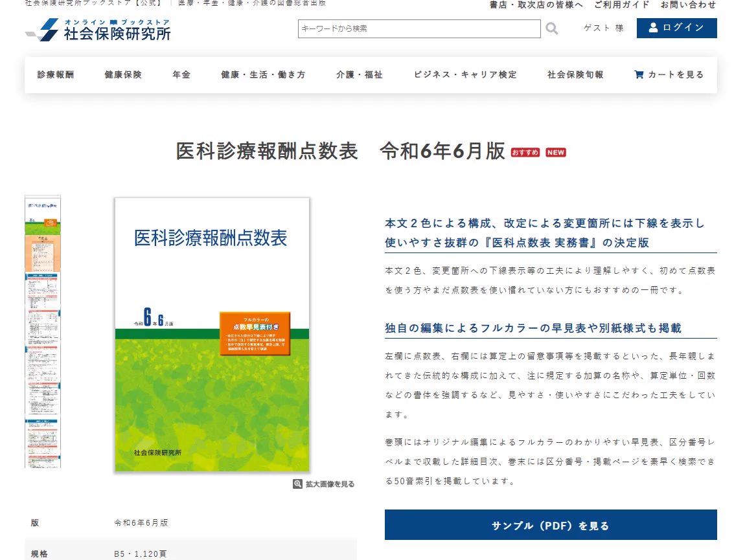The height and width of the screenshot is (560, 734).
Task: Click the キーワードから検索 search field
Action: pyautogui.click(x=419, y=28)
